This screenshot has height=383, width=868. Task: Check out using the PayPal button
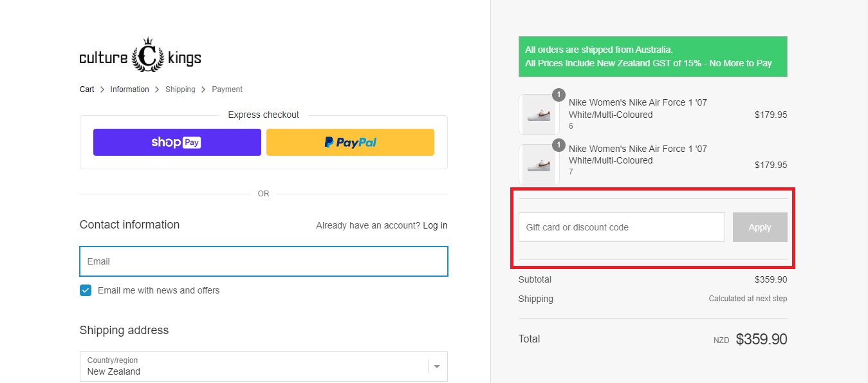[x=350, y=142]
